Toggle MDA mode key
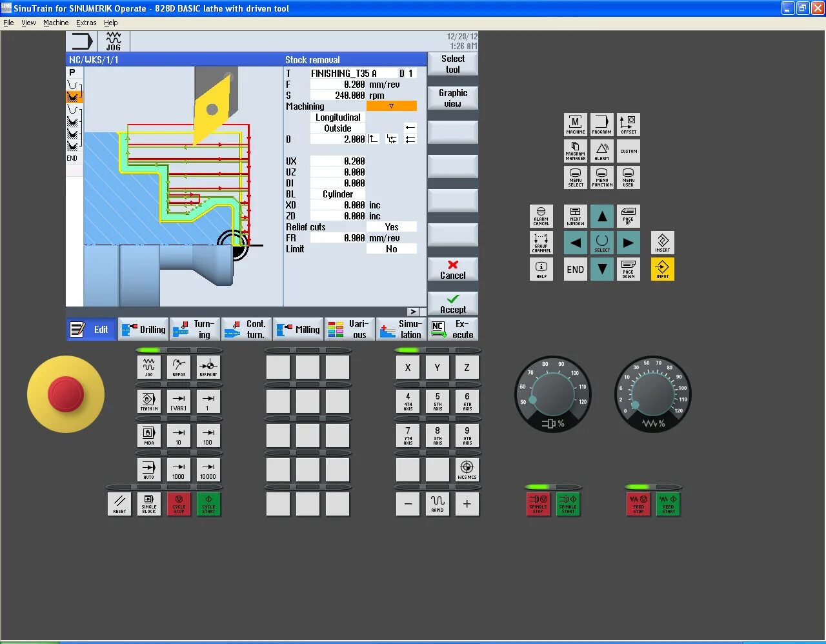The height and width of the screenshot is (644, 826). [148, 436]
